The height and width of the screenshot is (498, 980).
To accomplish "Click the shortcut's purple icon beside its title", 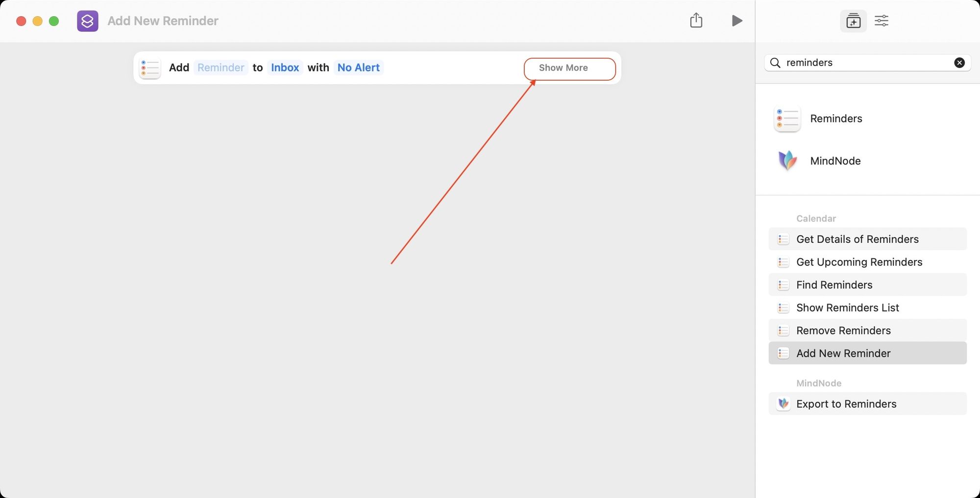I will 87,21.
